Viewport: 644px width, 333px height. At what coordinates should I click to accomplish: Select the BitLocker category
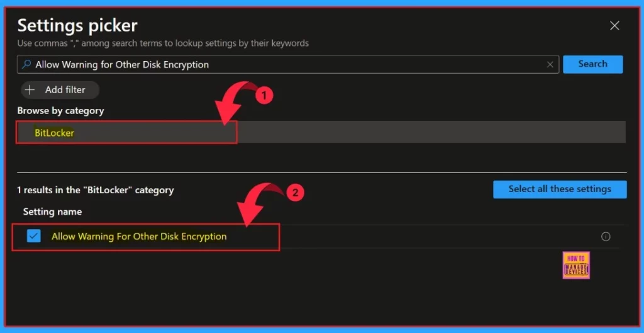coord(321,132)
